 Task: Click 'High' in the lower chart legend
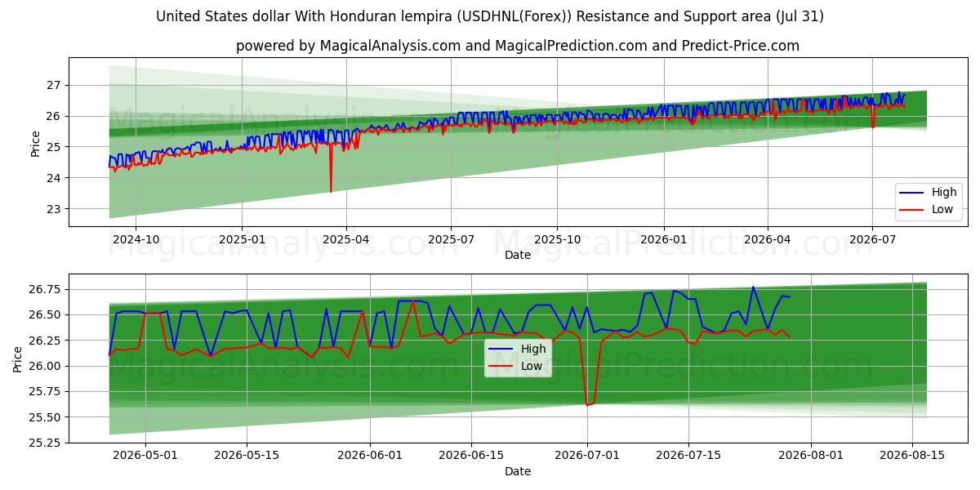pos(533,349)
